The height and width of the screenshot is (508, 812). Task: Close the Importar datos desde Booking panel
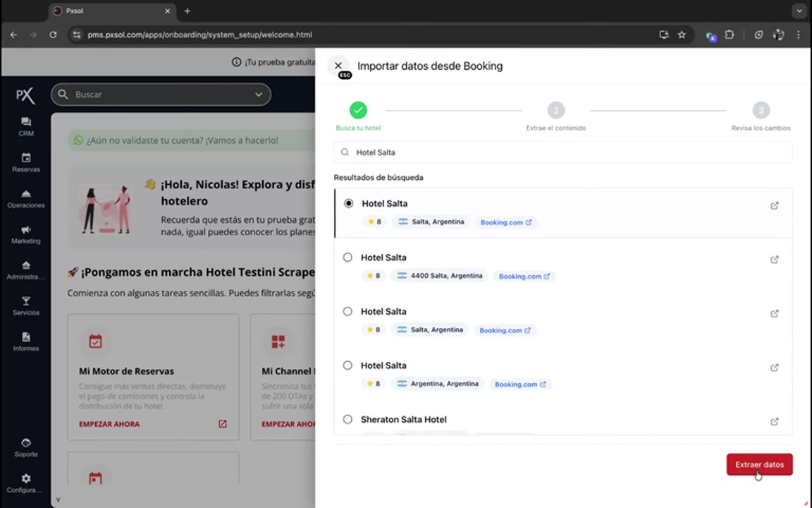338,66
